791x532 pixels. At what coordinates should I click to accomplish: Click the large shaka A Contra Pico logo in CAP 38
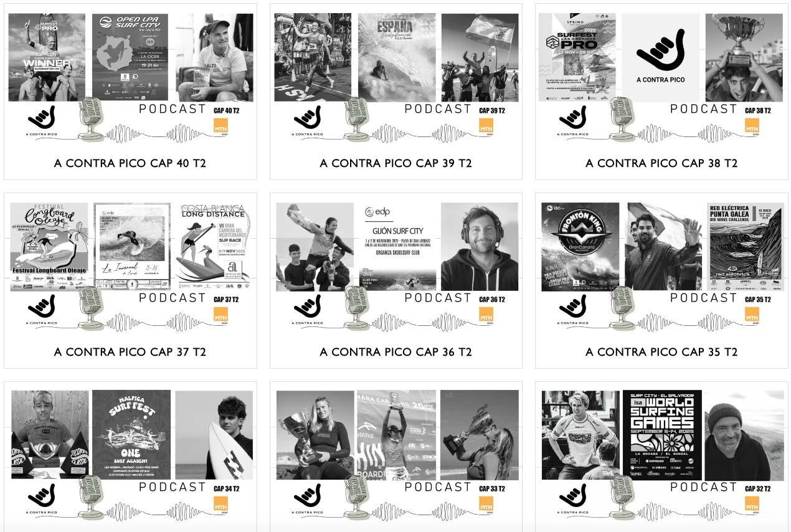tap(661, 54)
